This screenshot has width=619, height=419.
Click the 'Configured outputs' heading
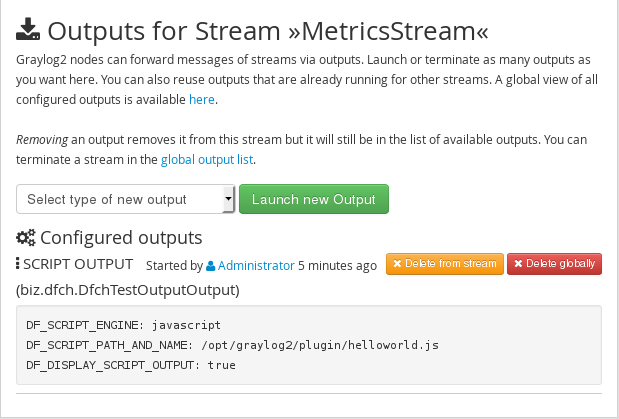121,238
